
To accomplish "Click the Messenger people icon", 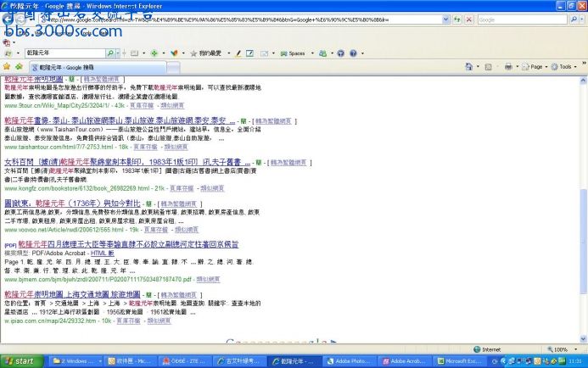I will point(322,53).
